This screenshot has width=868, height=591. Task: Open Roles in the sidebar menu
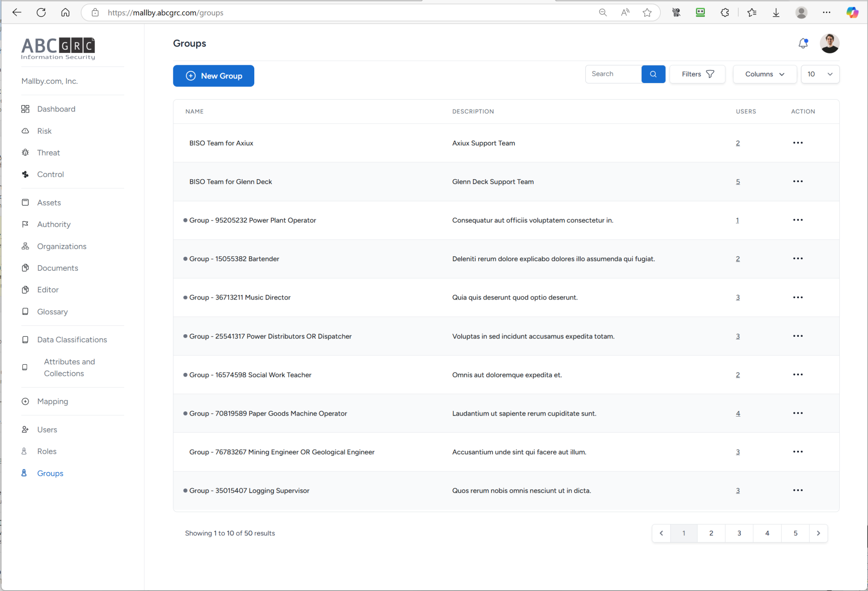coord(47,451)
